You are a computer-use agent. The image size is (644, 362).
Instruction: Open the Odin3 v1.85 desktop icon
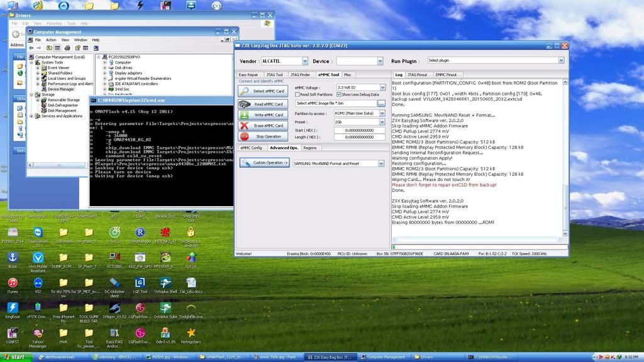pyautogui.click(x=165, y=336)
